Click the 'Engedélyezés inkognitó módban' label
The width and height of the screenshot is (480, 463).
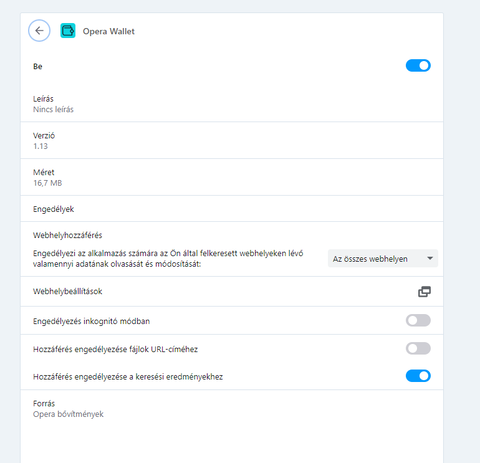click(91, 321)
